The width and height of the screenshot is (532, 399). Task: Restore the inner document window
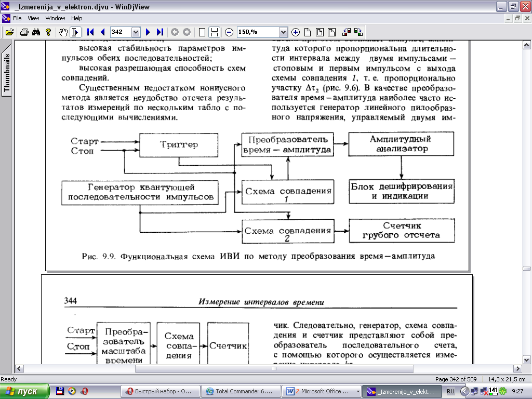pyautogui.click(x=517, y=18)
